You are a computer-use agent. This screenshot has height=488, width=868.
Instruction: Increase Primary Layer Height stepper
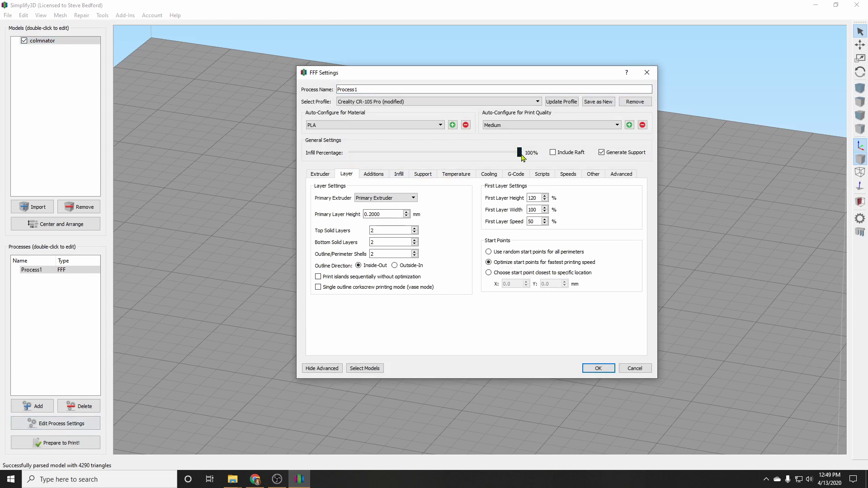(406, 212)
